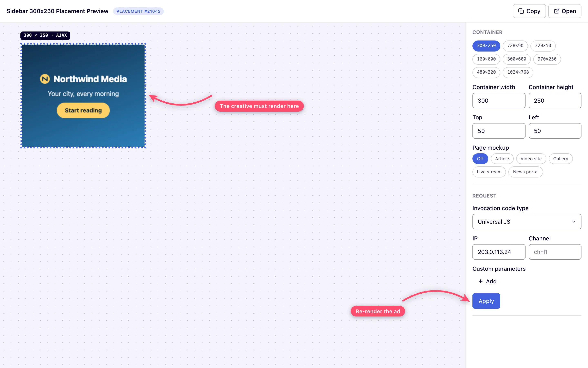588x368 pixels.
Task: Click the Container height field
Action: click(555, 101)
